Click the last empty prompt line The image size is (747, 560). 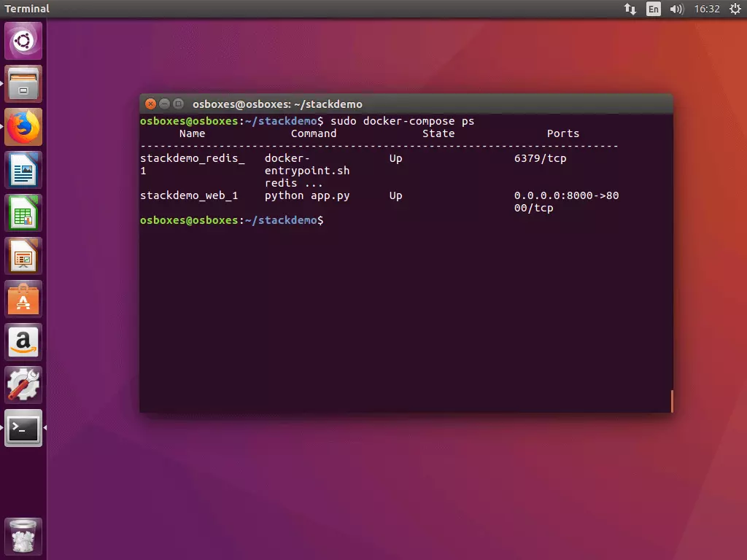[231, 220]
